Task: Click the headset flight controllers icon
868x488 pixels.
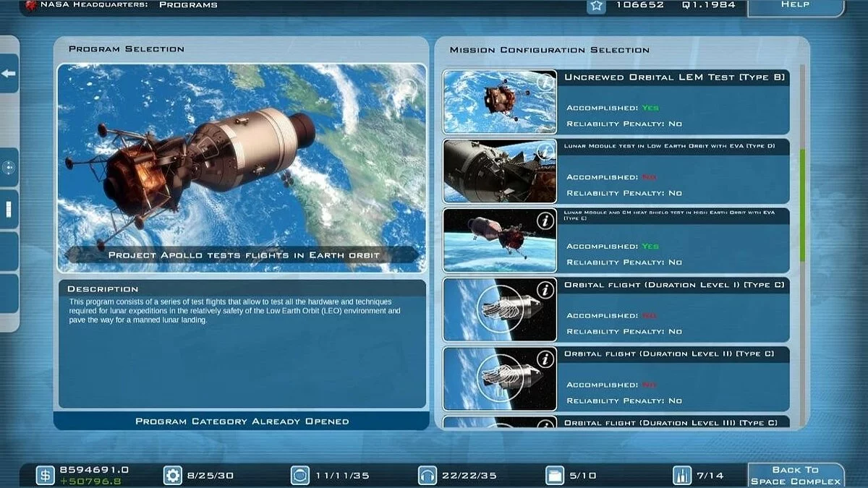Action: [x=427, y=475]
